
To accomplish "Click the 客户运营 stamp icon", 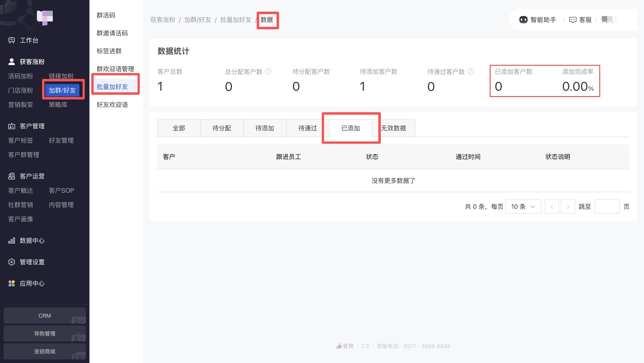I will [x=11, y=176].
